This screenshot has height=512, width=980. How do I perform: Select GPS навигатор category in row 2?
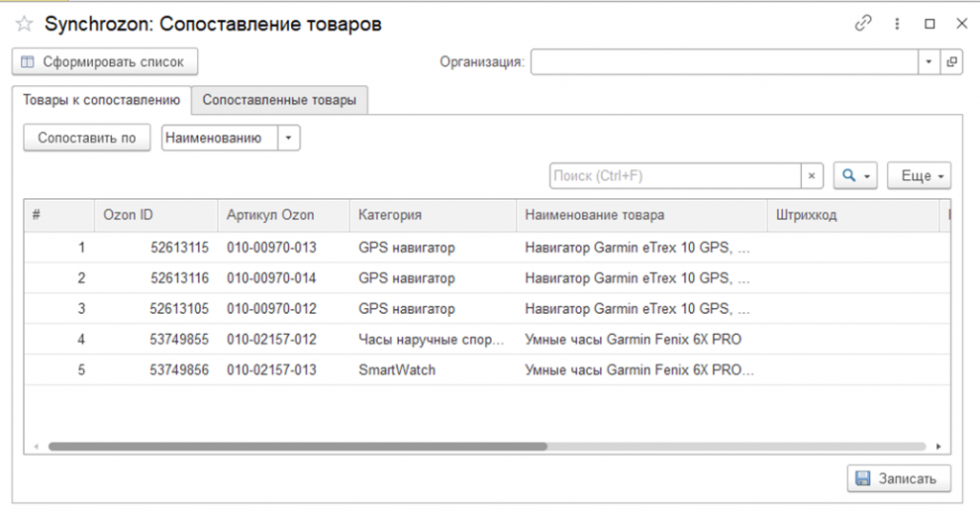434,278
